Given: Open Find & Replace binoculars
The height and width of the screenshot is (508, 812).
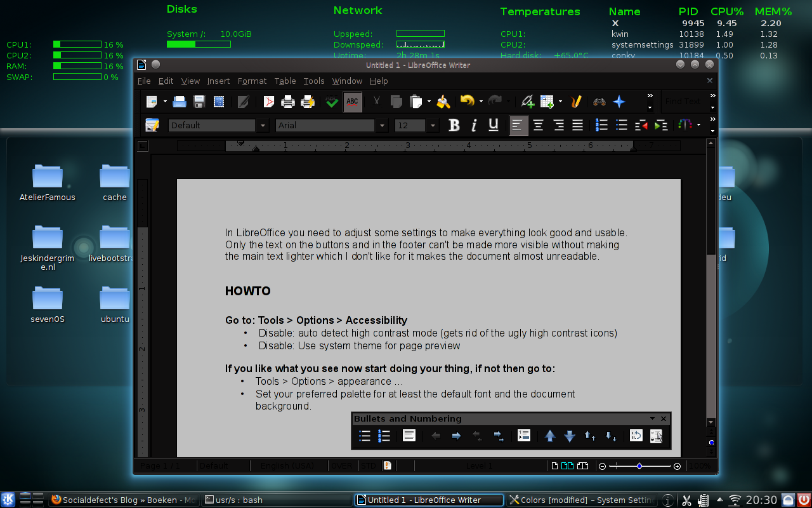Looking at the screenshot, I should (x=599, y=102).
